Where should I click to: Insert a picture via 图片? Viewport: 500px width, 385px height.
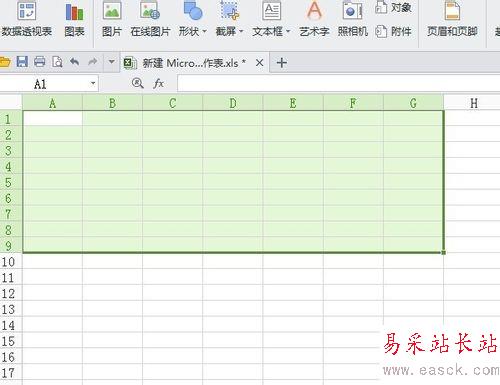pos(112,19)
